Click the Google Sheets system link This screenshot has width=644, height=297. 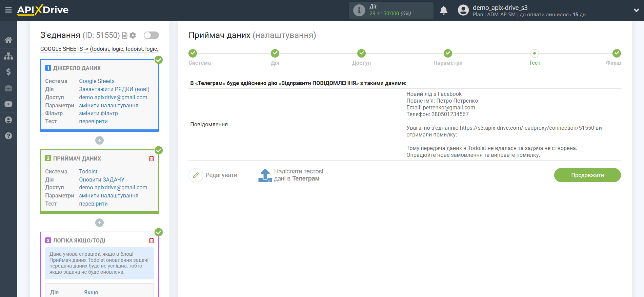coord(97,81)
